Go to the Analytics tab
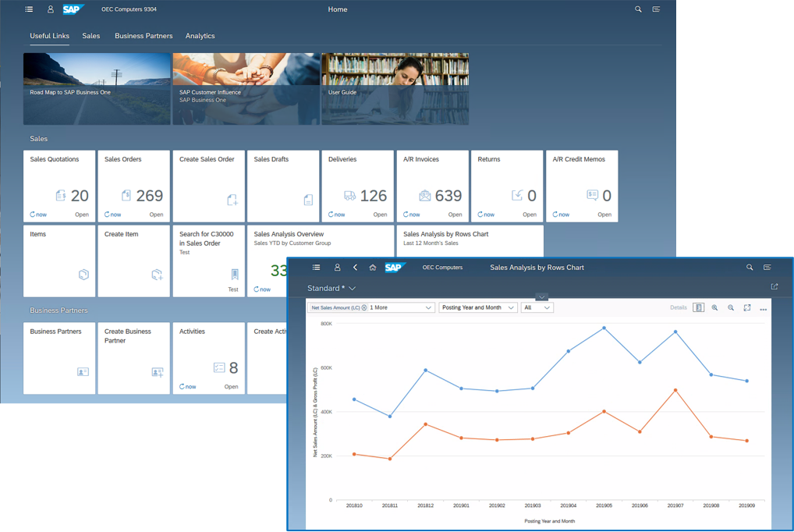Image resolution: width=794 pixels, height=532 pixels. pos(200,36)
